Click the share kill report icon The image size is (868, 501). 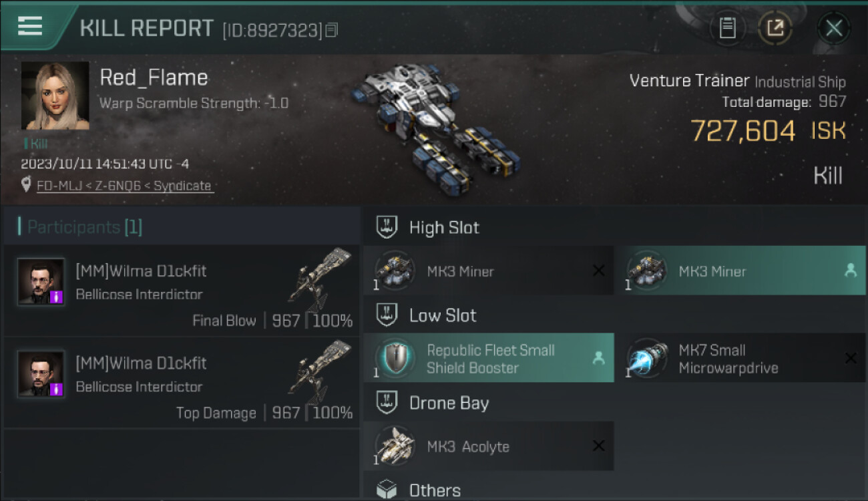click(x=775, y=28)
